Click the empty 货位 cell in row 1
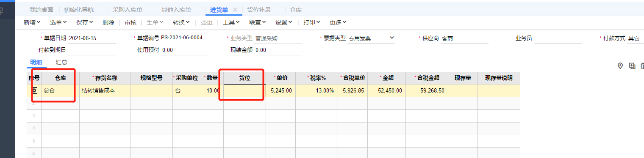This screenshot has width=644, height=158. point(244,91)
